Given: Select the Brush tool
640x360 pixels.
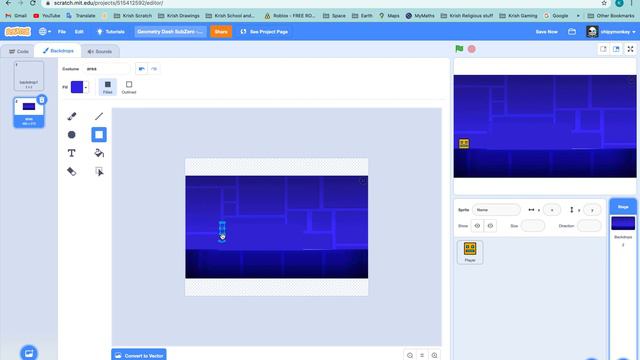Looking at the screenshot, I should pos(72,116).
